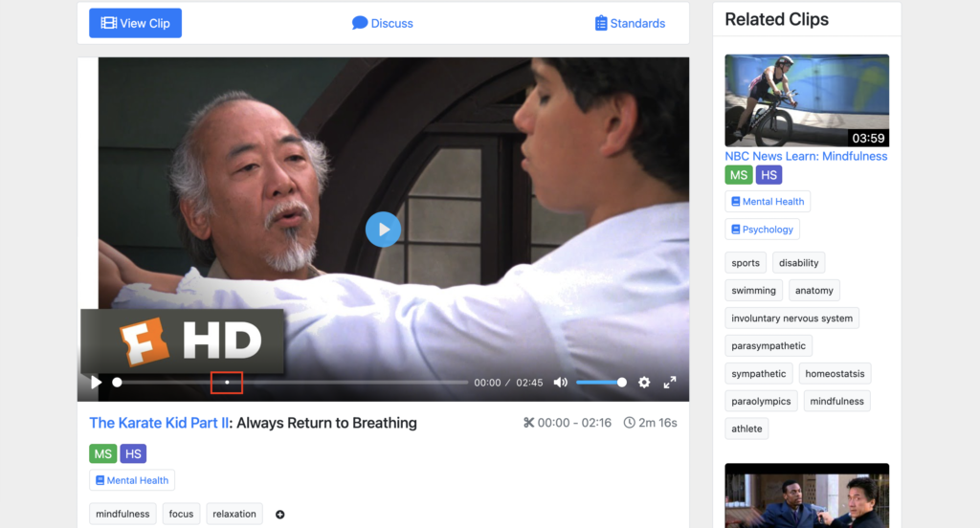
Task: Select the mindfulness tag in Related Clips
Action: 836,401
